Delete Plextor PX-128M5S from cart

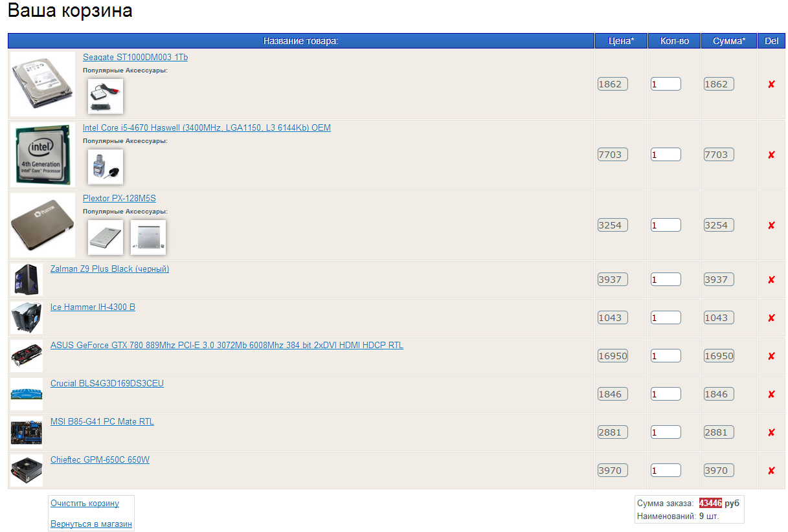pos(771,225)
